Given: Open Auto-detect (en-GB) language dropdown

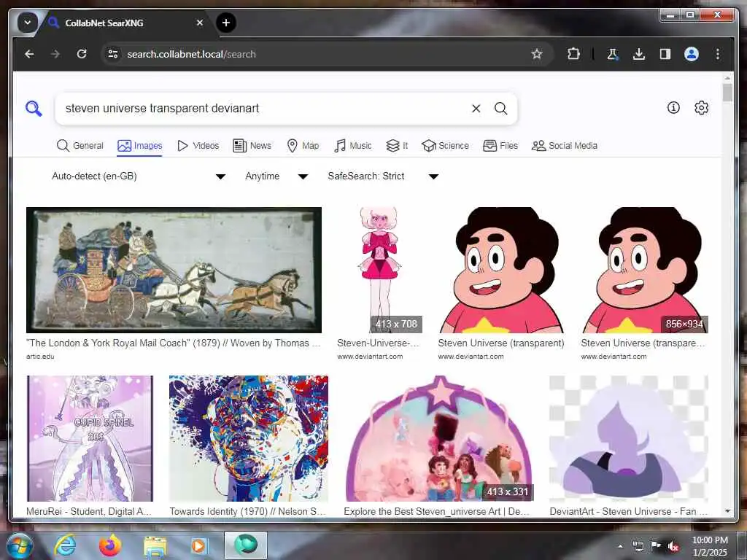Looking at the screenshot, I should pos(138,176).
